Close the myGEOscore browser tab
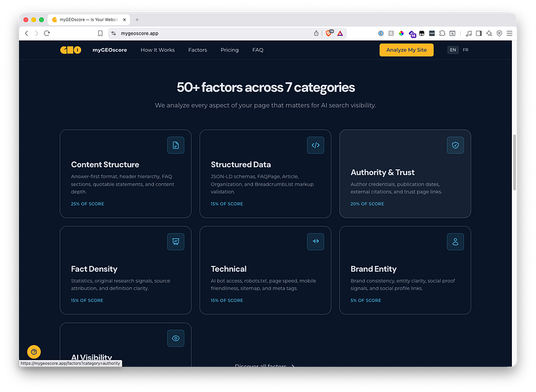536x392 pixels. click(x=124, y=20)
